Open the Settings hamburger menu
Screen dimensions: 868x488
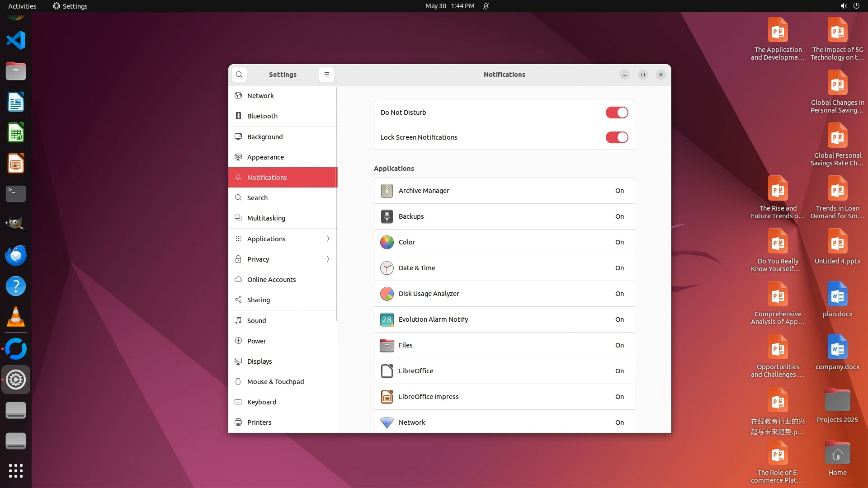[327, 75]
